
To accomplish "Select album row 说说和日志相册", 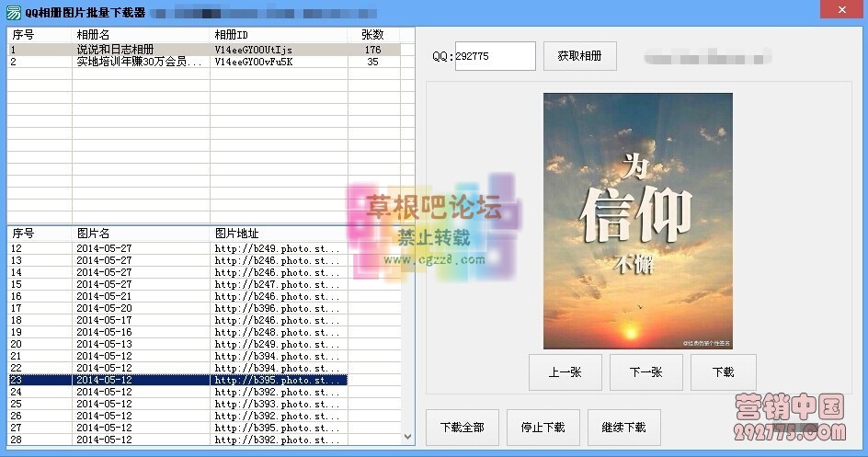I will (x=204, y=50).
